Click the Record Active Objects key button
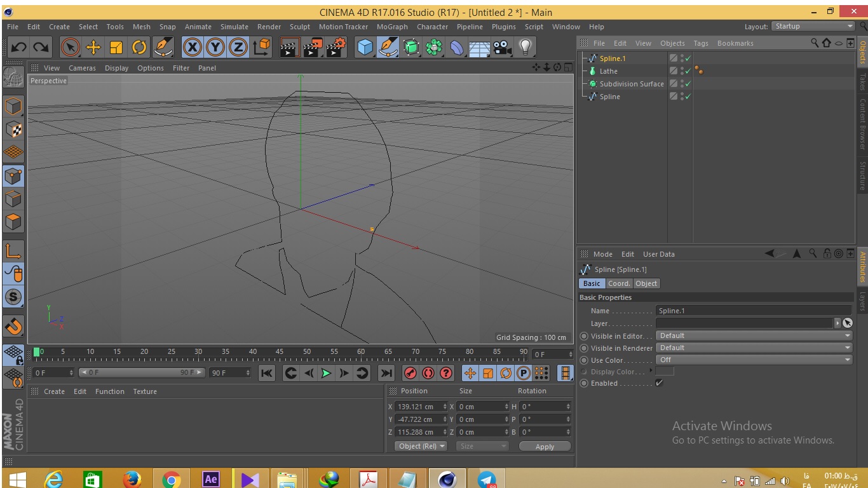The width and height of the screenshot is (868, 488). tap(410, 373)
